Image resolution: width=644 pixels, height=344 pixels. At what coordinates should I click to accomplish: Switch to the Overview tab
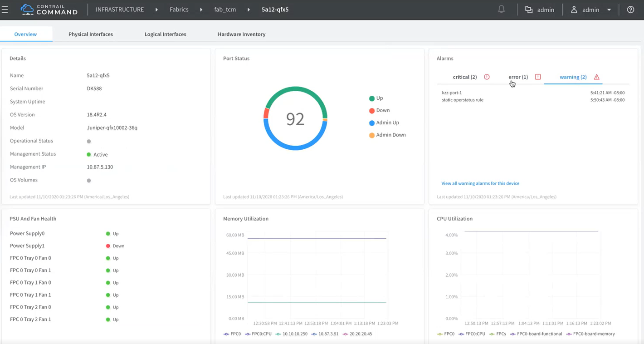pyautogui.click(x=26, y=34)
